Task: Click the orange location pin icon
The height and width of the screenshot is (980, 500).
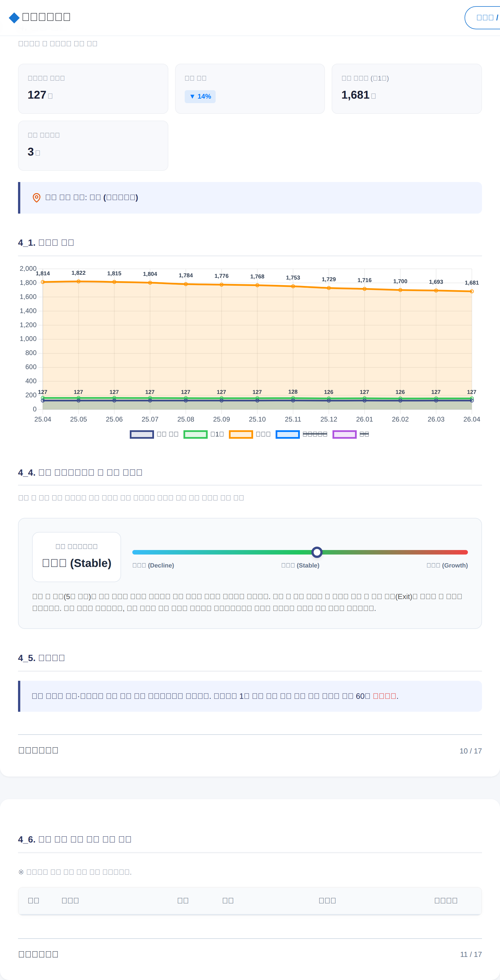Action: pos(37,198)
